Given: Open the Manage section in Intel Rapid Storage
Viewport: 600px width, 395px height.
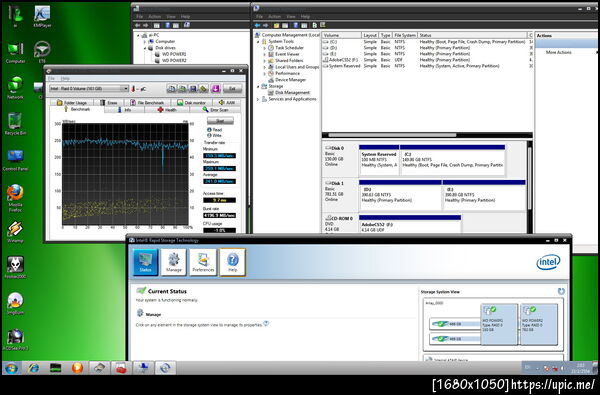Looking at the screenshot, I should click(x=173, y=262).
